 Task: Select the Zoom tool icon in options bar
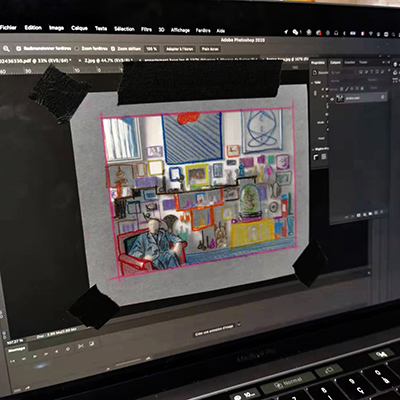click(6, 49)
